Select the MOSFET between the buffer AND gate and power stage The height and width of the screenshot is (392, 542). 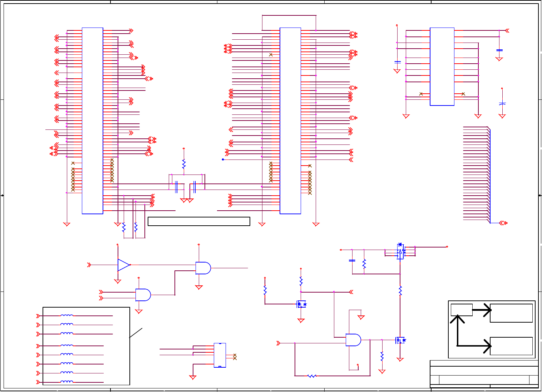302,304
